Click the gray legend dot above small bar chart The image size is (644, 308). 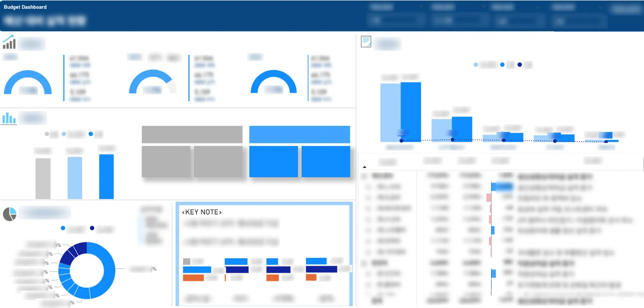pyautogui.click(x=47, y=134)
